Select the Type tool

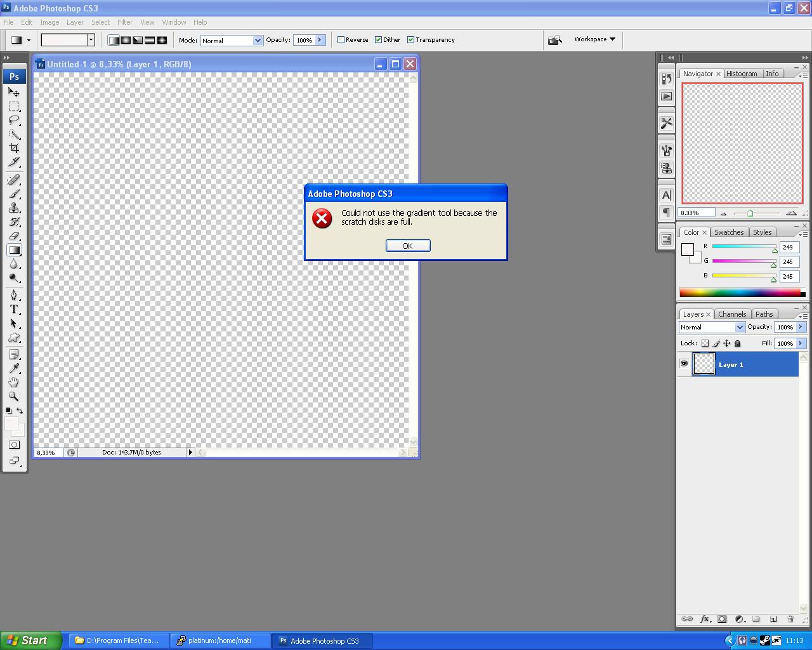(13, 309)
